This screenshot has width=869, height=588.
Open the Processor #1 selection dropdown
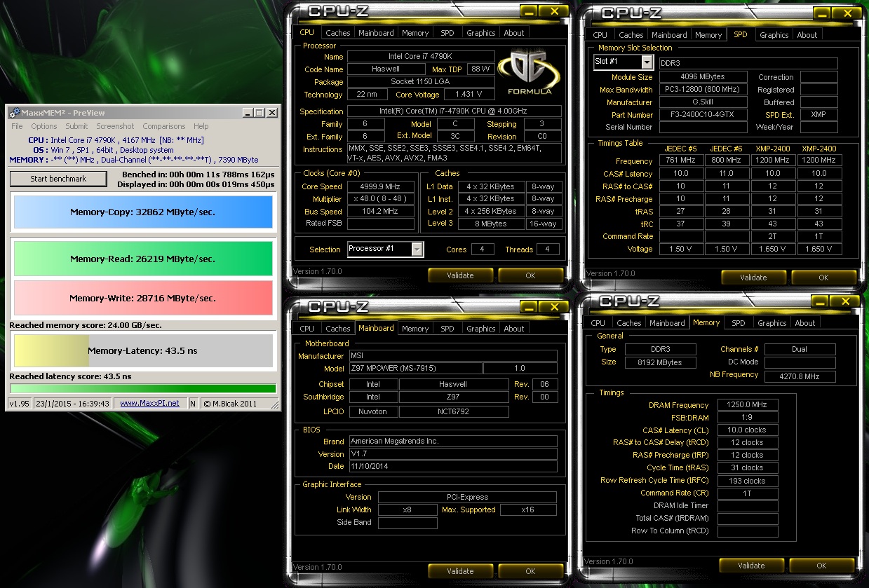tap(417, 249)
